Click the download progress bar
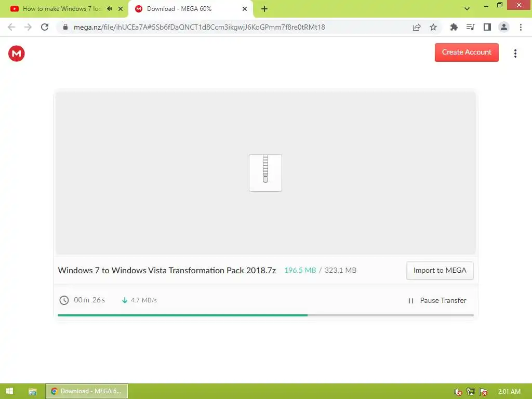532x399 pixels. point(265,315)
